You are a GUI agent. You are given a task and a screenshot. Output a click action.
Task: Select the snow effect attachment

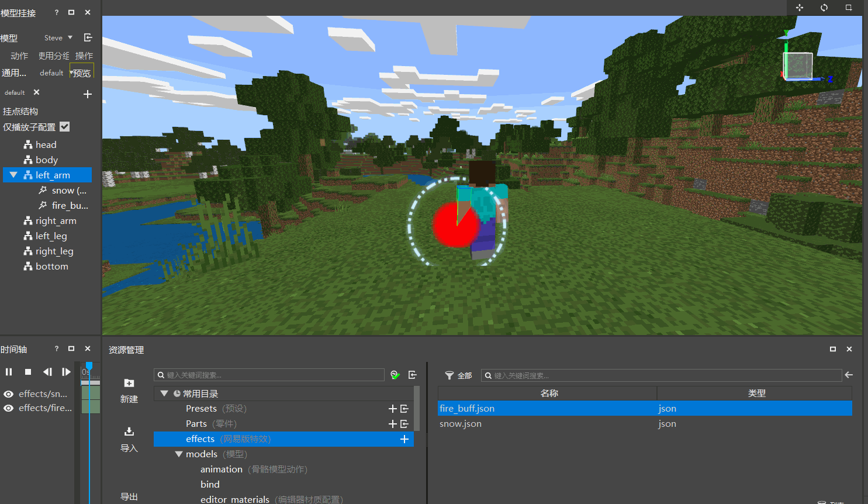pos(63,191)
